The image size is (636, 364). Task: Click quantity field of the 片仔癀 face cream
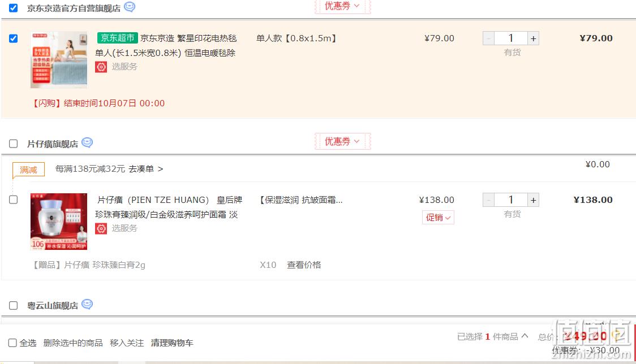[x=510, y=200]
